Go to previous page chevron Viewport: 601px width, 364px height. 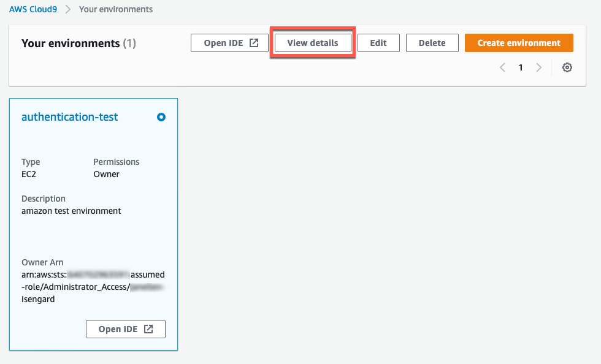click(502, 67)
